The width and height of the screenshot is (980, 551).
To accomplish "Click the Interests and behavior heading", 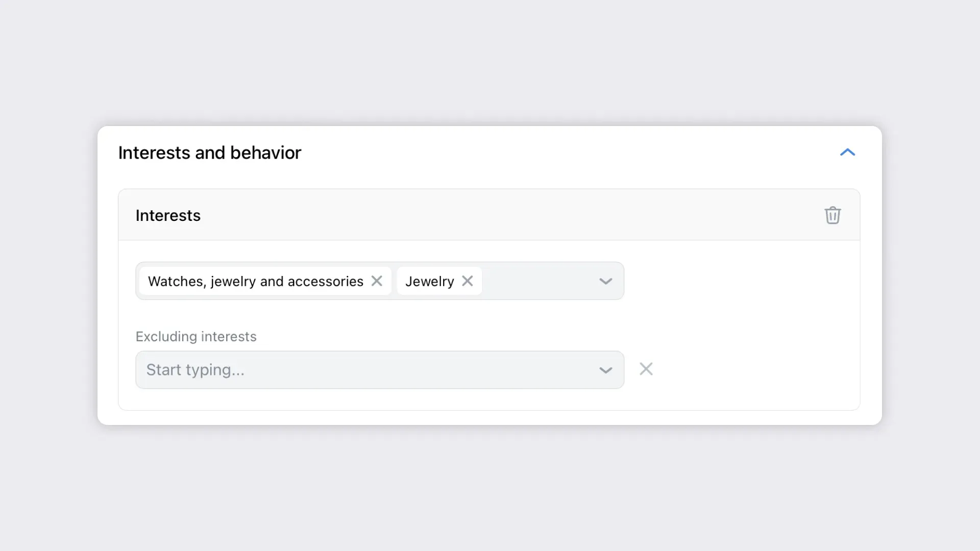I will coord(209,153).
